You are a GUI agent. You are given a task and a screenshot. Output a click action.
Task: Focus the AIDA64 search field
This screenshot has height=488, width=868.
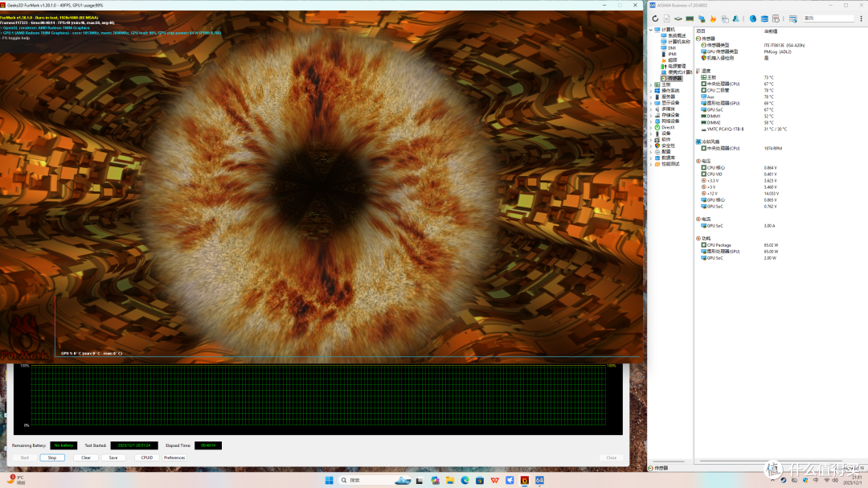pyautogui.click(x=829, y=18)
